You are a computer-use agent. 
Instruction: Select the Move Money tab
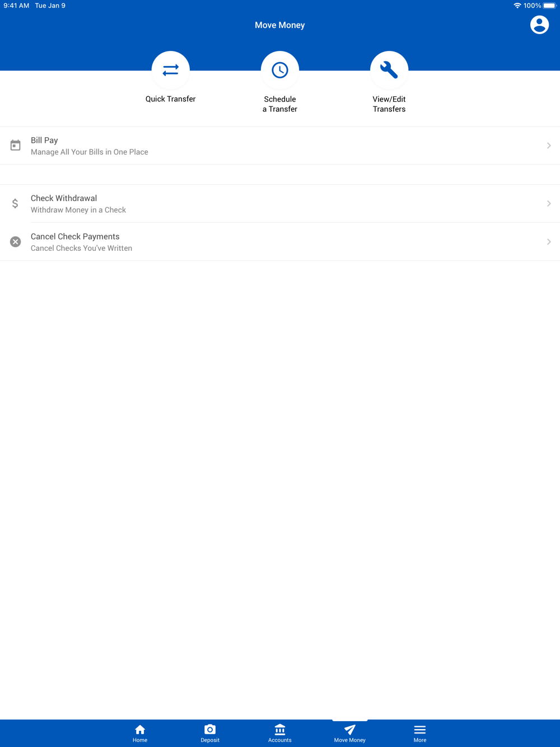[x=350, y=734]
